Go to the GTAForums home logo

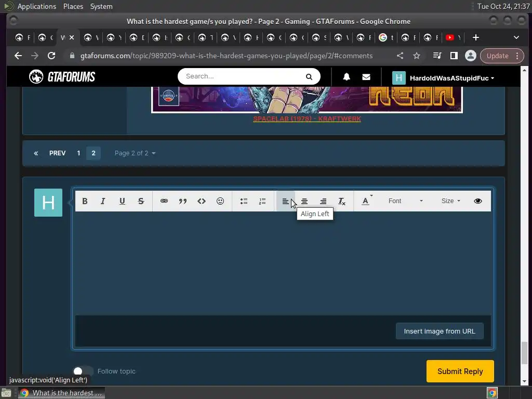(x=62, y=77)
